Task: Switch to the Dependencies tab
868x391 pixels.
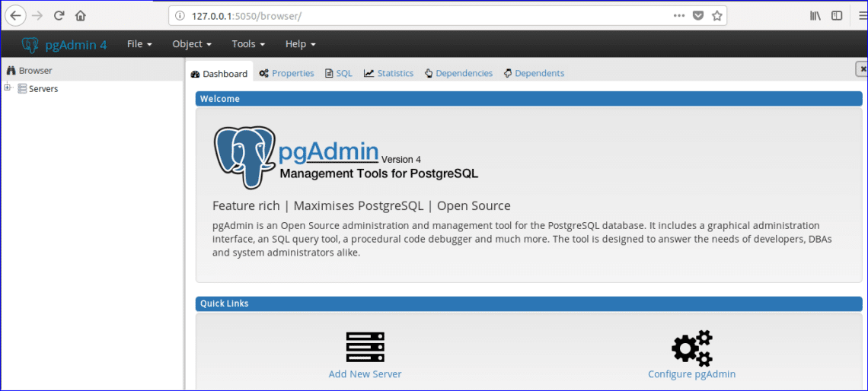Action: click(x=458, y=73)
